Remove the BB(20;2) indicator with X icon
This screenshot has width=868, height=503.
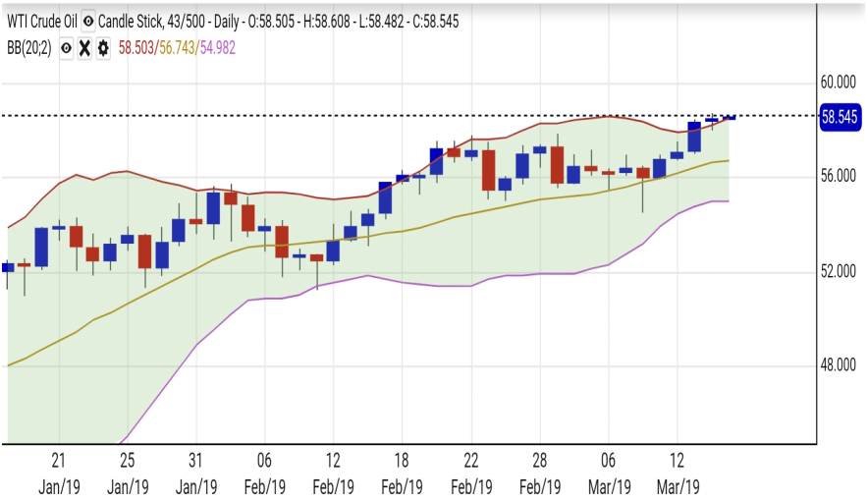click(x=84, y=47)
